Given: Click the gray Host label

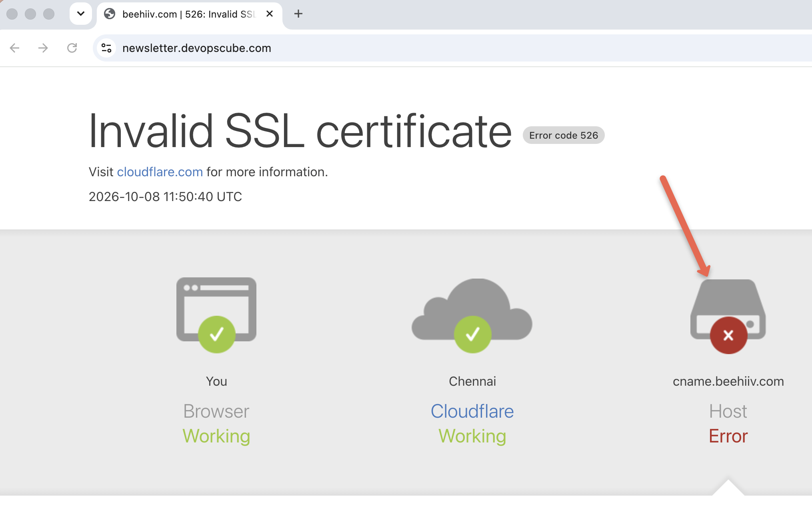Looking at the screenshot, I should tap(728, 411).
